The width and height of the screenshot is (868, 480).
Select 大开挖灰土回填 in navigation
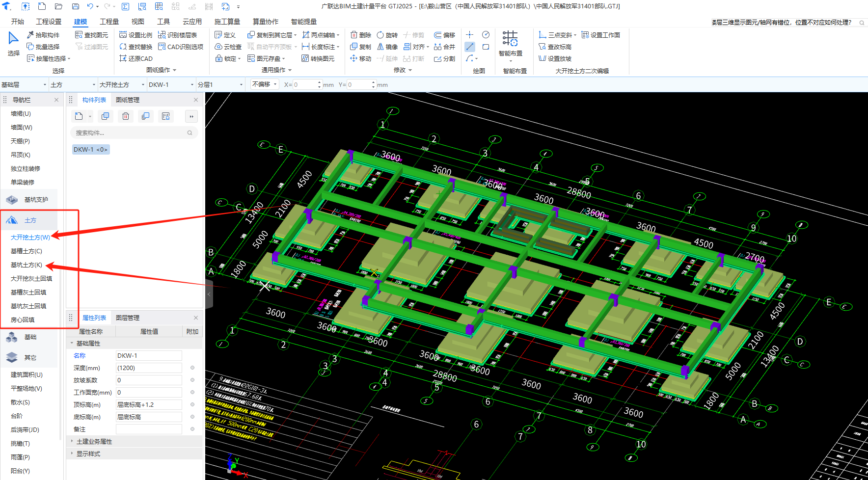pos(31,278)
